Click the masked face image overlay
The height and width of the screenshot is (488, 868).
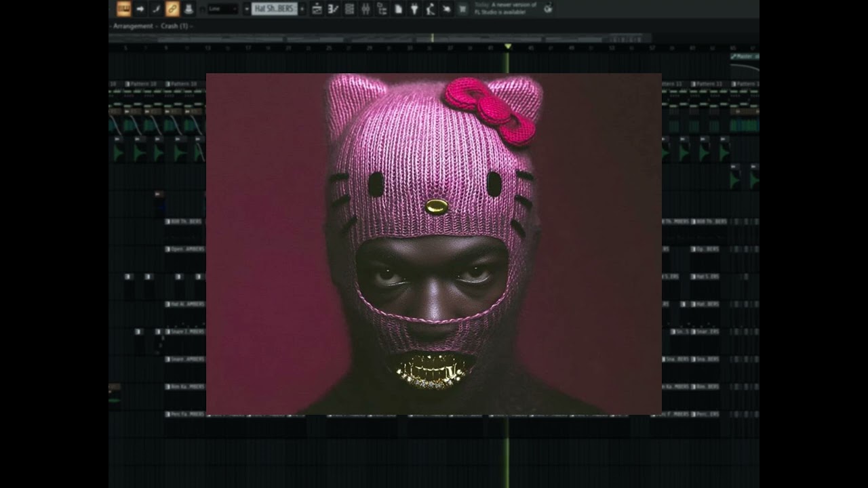(434, 244)
